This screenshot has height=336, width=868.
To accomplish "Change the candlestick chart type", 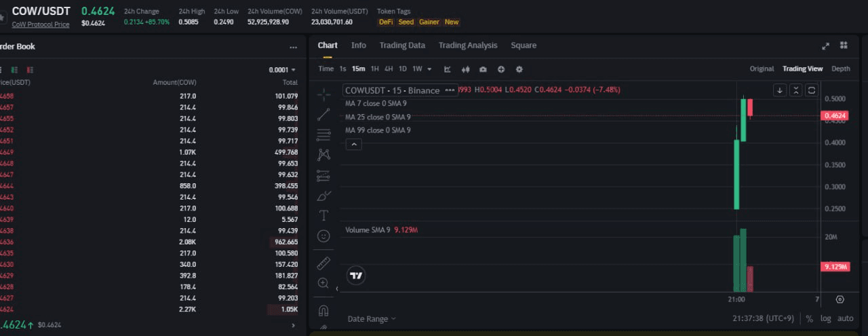I will tap(465, 69).
